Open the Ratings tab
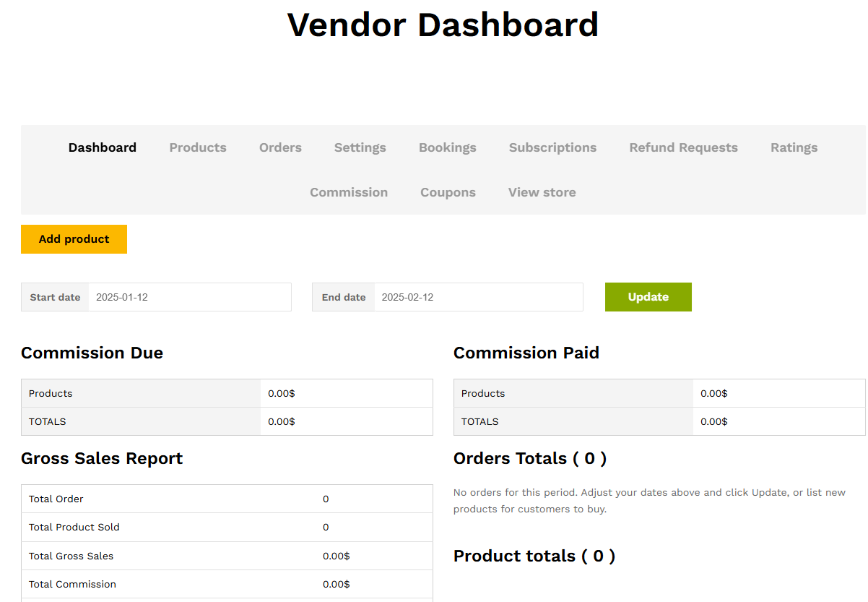Screen dimensions: 868x602 coord(794,147)
